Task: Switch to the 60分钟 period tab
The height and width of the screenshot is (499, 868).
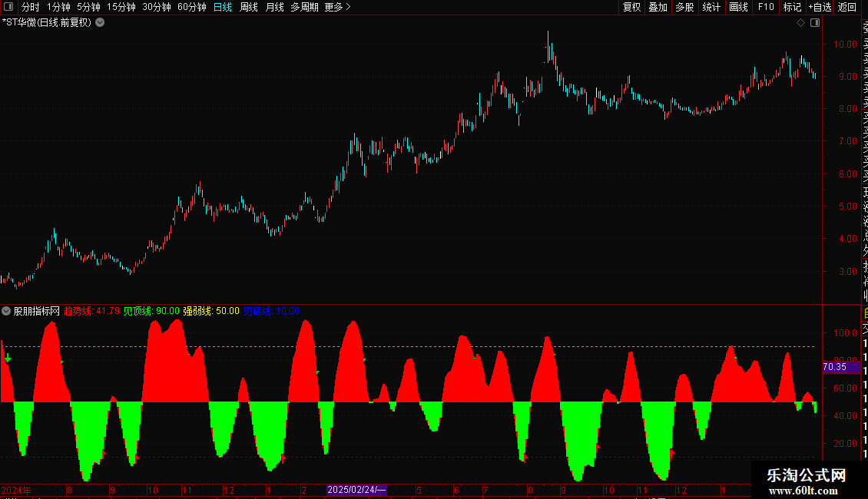Action: tap(191, 7)
